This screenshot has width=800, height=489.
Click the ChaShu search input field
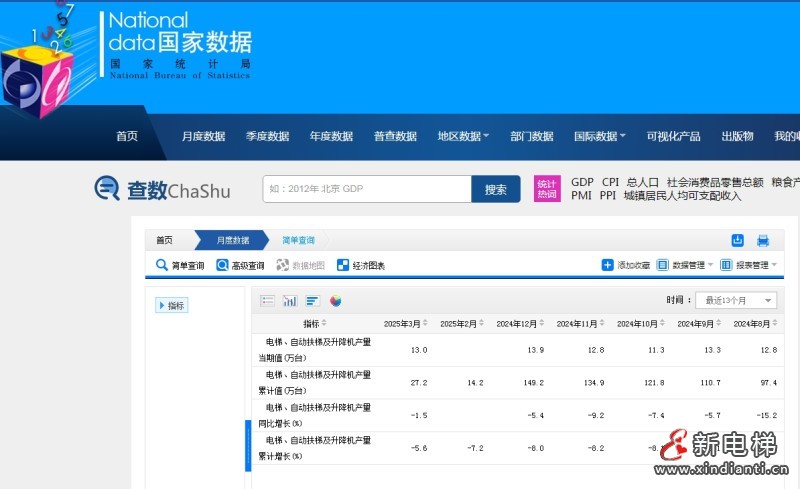[367, 189]
